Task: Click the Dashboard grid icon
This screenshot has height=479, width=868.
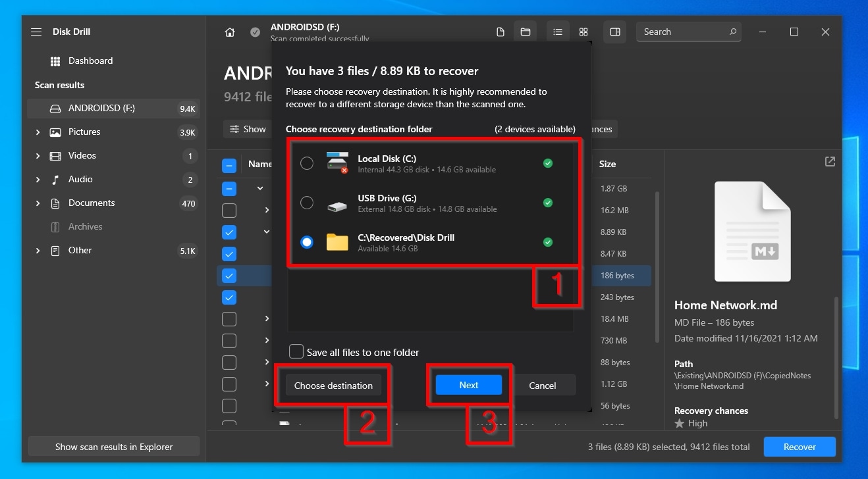Action: tap(55, 61)
